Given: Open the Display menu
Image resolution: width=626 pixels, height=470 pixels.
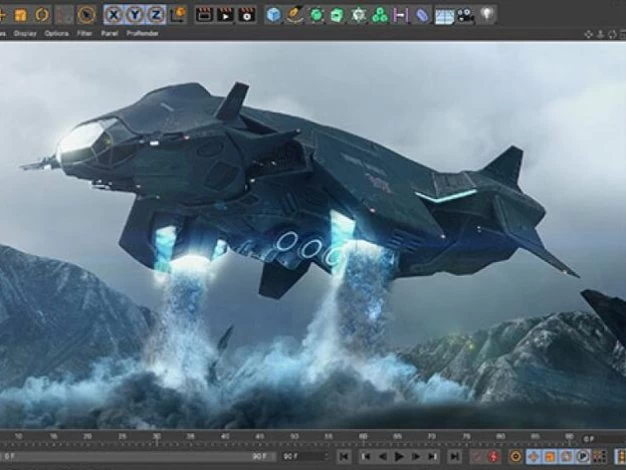Looking at the screenshot, I should [26, 33].
